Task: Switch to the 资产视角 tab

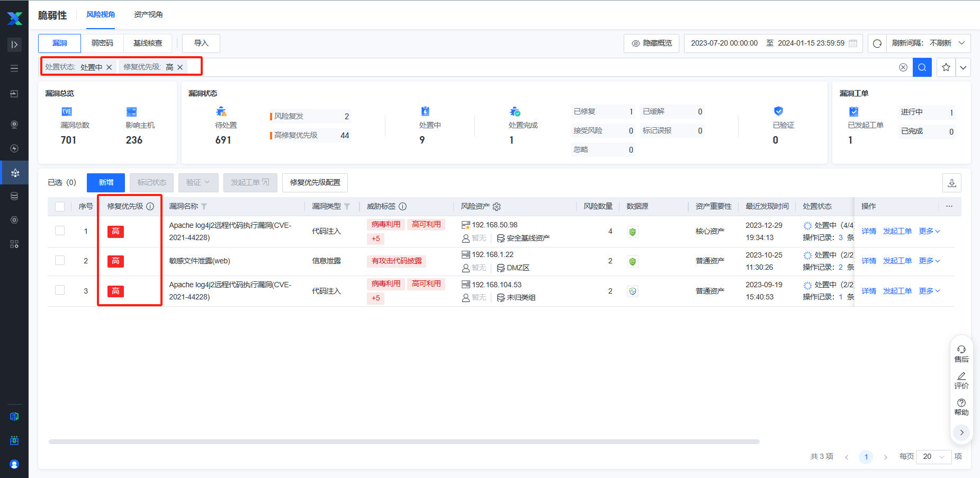Action: tap(149, 15)
